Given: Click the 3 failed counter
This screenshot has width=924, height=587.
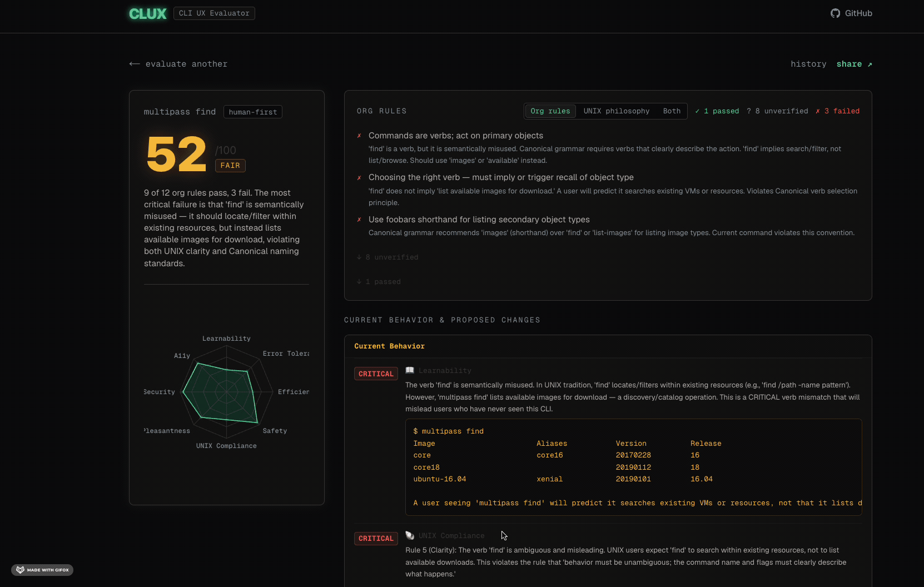Looking at the screenshot, I should 837,111.
